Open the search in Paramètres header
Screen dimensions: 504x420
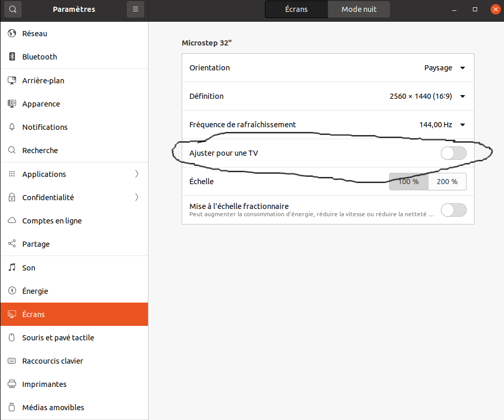click(13, 9)
